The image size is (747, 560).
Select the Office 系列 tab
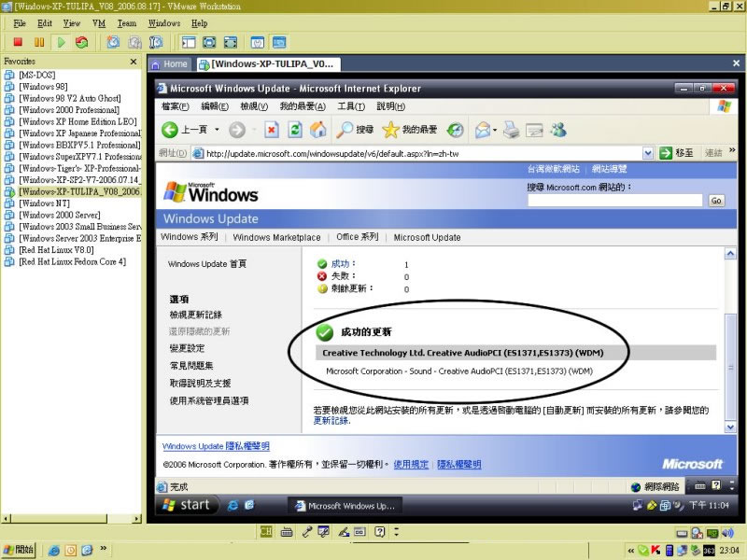[x=358, y=237]
